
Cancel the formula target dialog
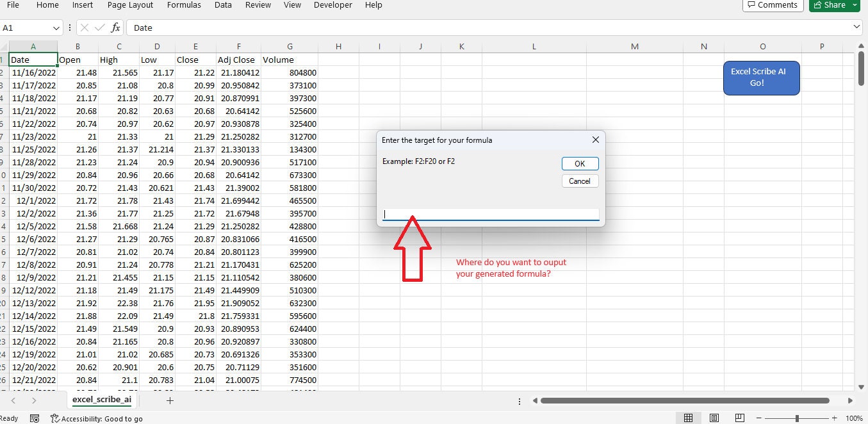click(x=579, y=181)
